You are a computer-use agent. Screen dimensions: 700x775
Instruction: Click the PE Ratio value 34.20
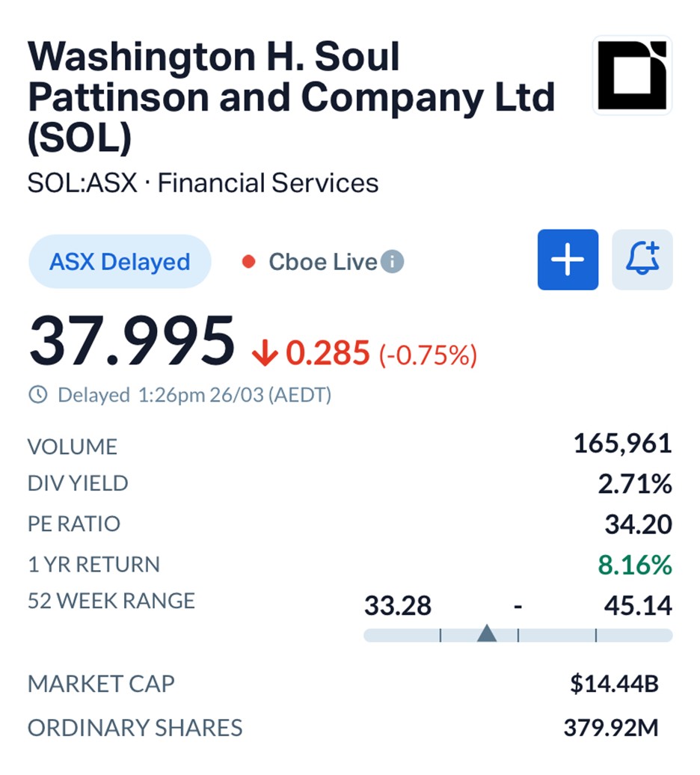pos(638,524)
